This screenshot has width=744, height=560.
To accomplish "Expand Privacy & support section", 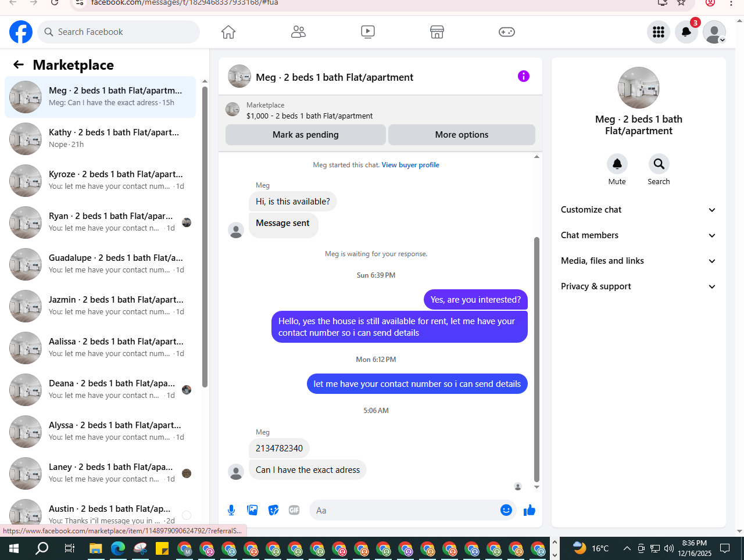I will tap(638, 286).
